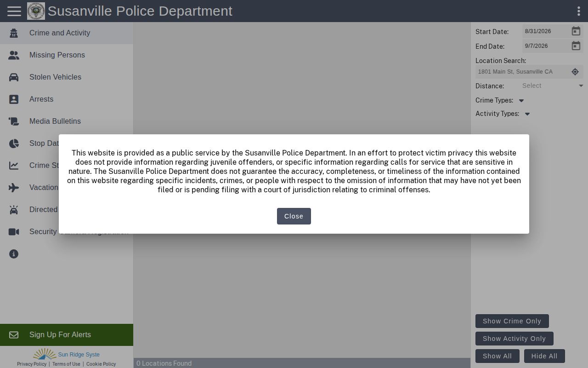Open Media Bulletins menu item

click(x=67, y=121)
